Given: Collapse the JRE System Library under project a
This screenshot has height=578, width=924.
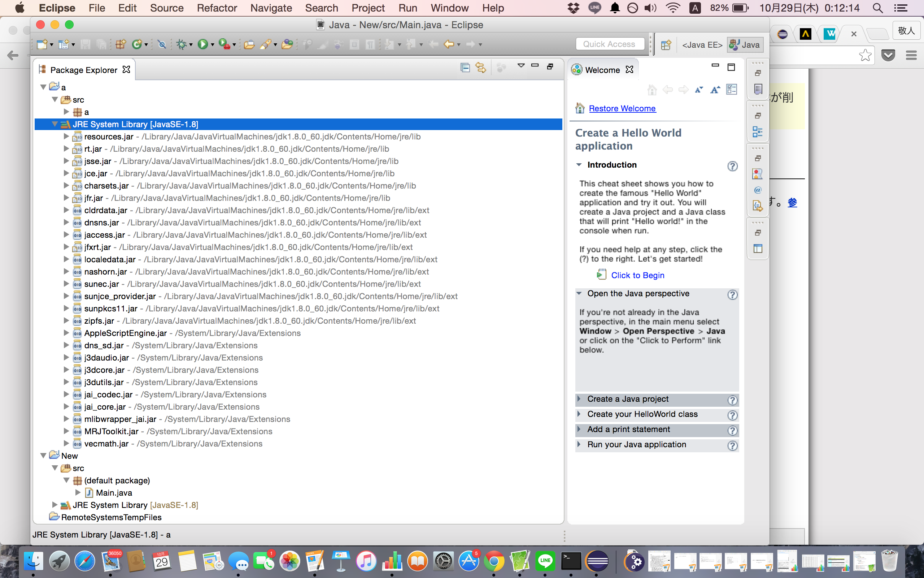Looking at the screenshot, I should 55,124.
